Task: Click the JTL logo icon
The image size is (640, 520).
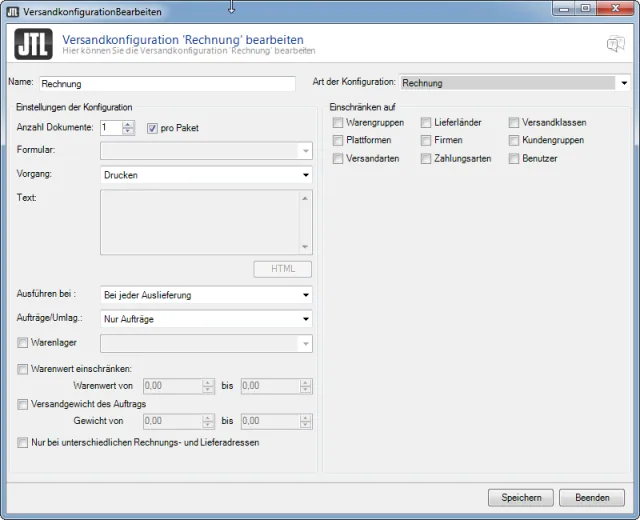Action: [33, 44]
